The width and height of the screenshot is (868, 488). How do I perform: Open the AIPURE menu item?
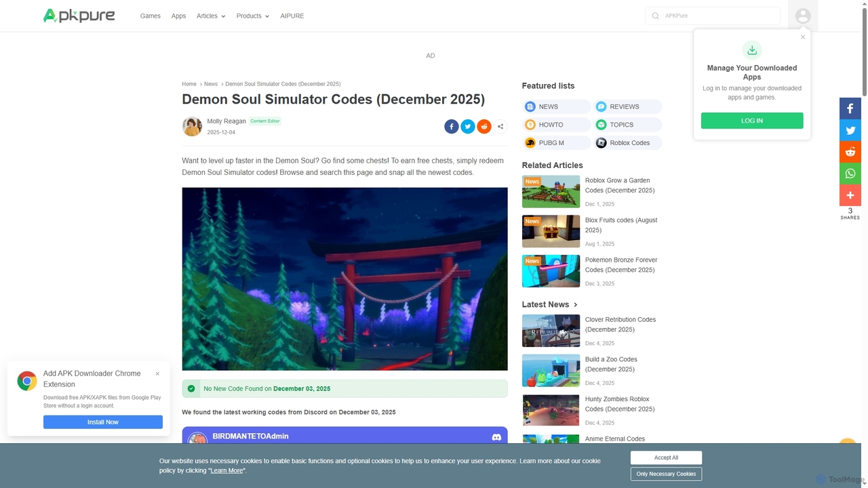[x=292, y=16]
